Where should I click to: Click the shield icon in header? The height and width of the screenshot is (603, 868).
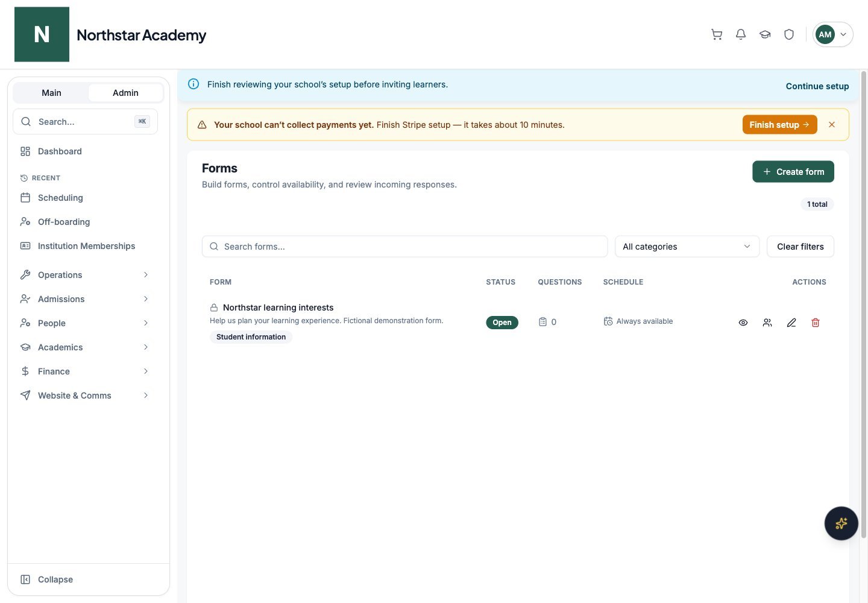(x=789, y=34)
